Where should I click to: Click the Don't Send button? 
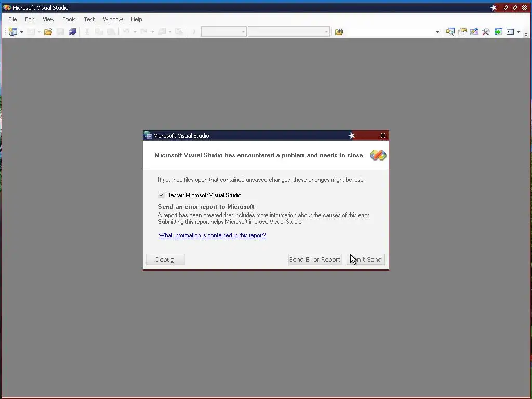coord(366,260)
